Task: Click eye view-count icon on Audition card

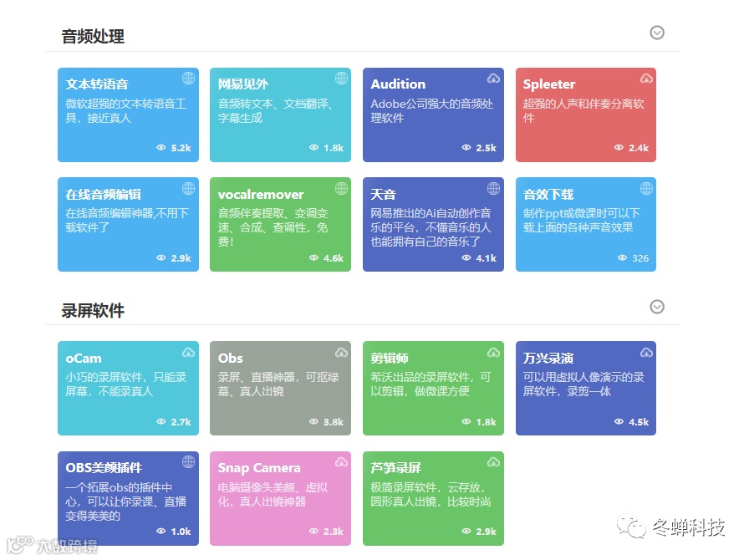Action: pos(466,148)
